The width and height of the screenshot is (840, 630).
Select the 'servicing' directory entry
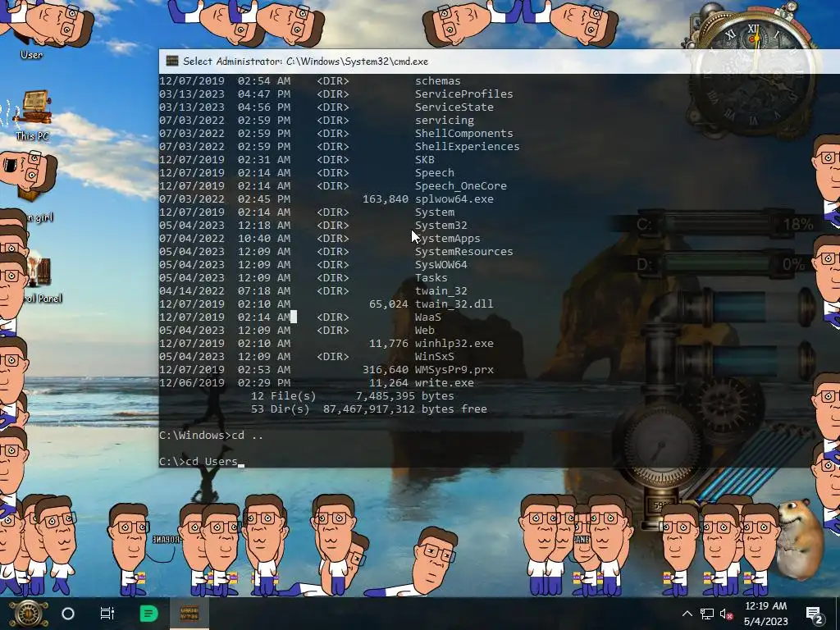(x=445, y=120)
